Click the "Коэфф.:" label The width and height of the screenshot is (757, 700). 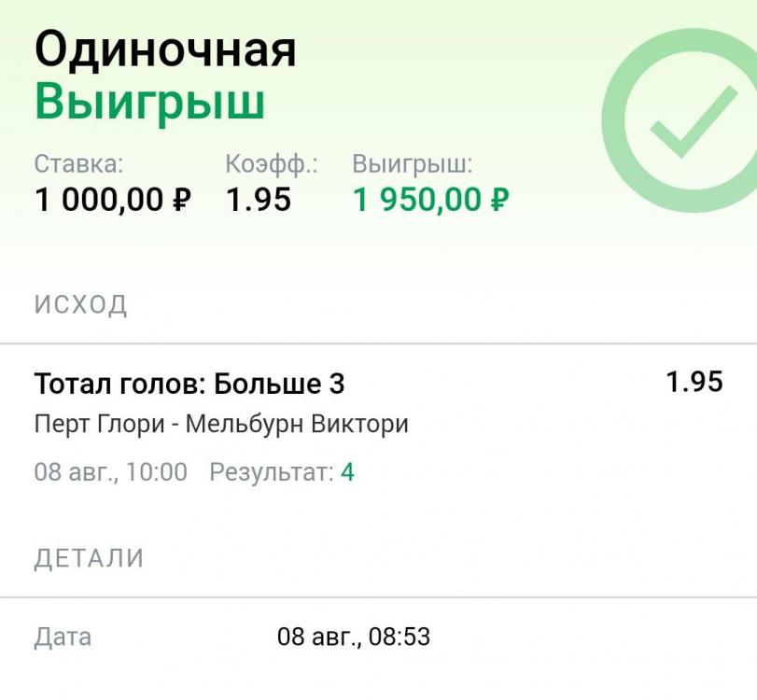pyautogui.click(x=272, y=164)
